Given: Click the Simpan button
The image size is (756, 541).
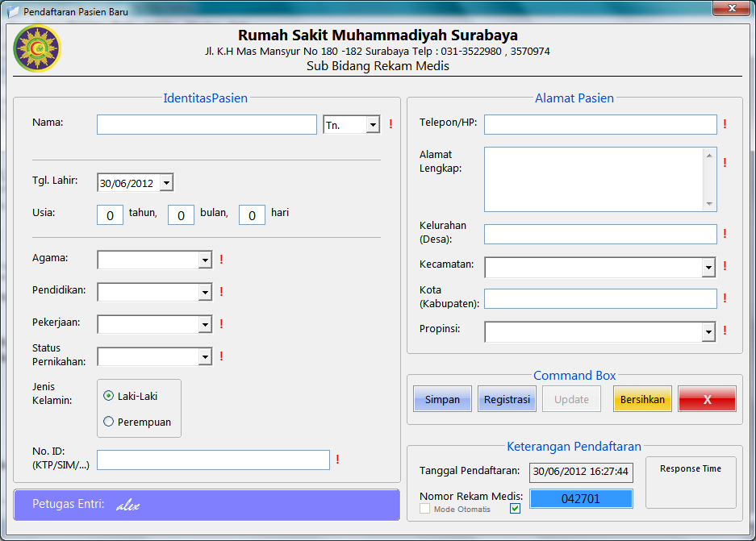Looking at the screenshot, I should click(442, 398).
